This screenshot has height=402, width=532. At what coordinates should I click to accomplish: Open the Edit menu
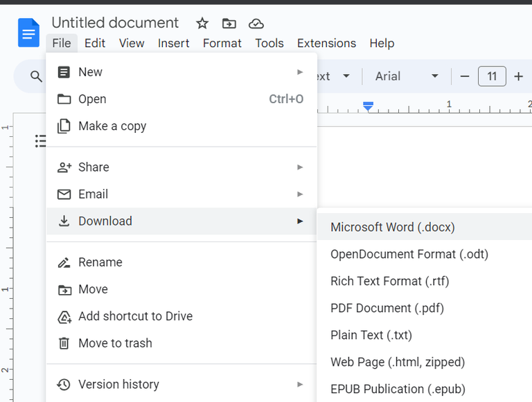pos(95,43)
